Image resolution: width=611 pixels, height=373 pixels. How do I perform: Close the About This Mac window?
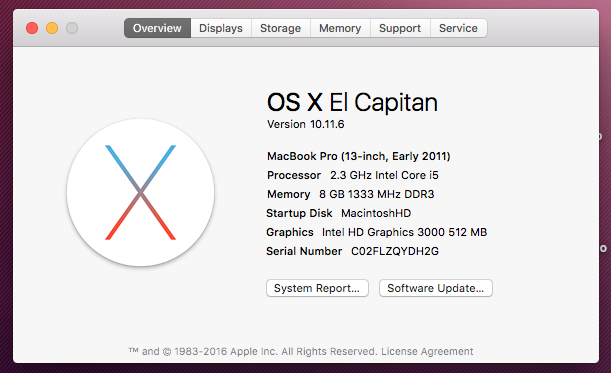[32, 28]
